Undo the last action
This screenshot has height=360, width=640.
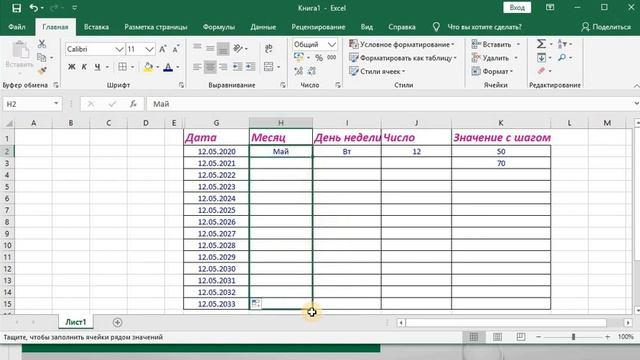pos(34,8)
